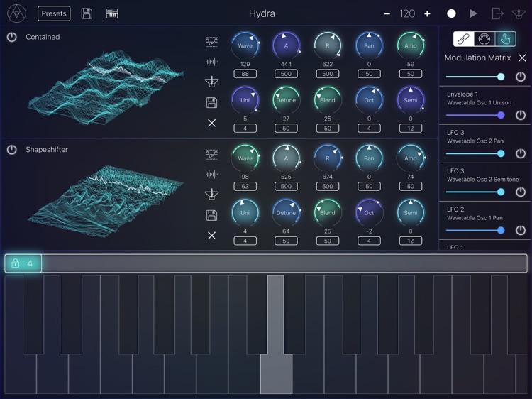Open the Presets browser
The image size is (532, 399).
54,13
